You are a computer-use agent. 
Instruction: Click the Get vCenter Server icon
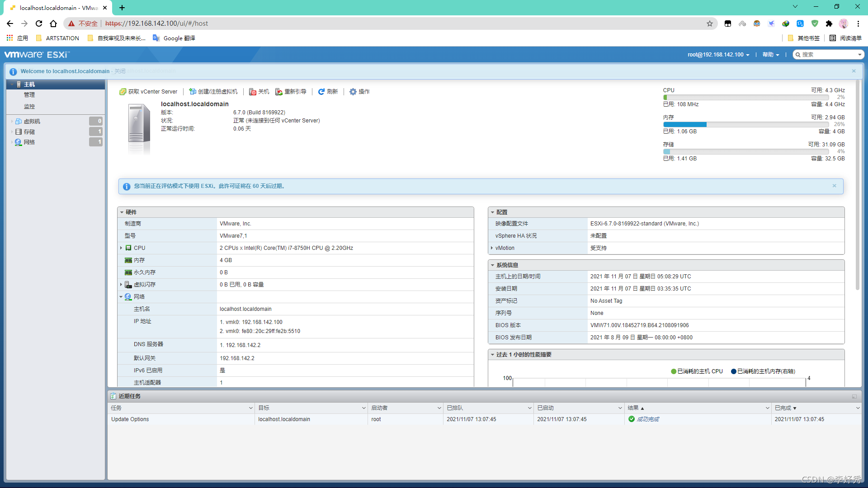pyautogui.click(x=123, y=92)
